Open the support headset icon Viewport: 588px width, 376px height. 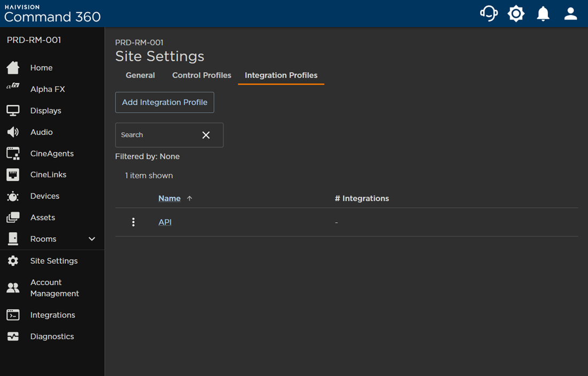(x=489, y=14)
